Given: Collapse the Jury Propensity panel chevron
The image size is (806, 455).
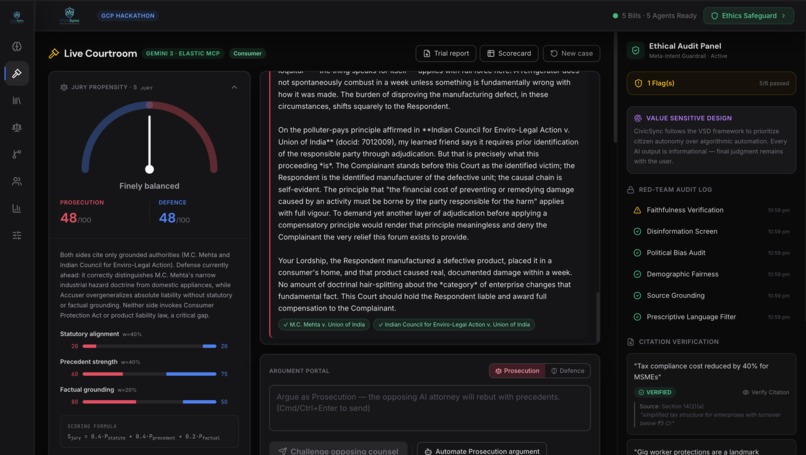Looking at the screenshot, I should 234,87.
